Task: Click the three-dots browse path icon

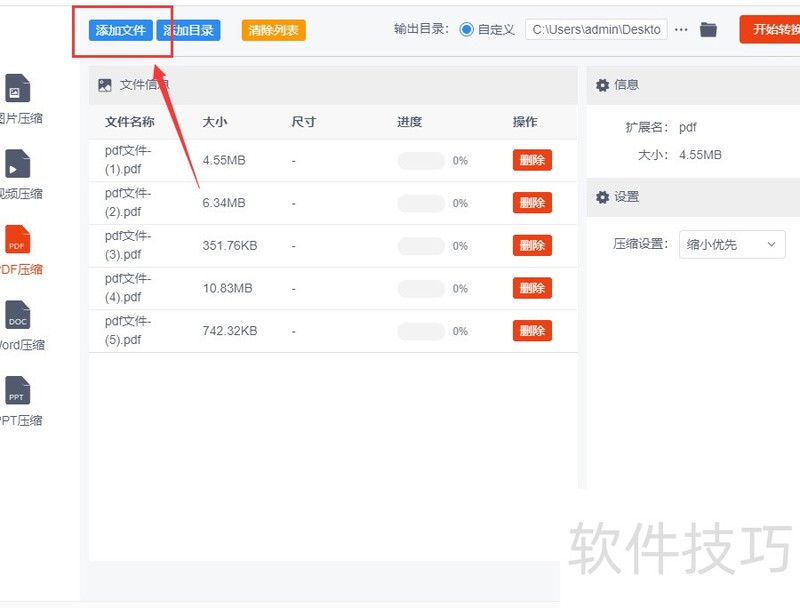Action: (681, 30)
